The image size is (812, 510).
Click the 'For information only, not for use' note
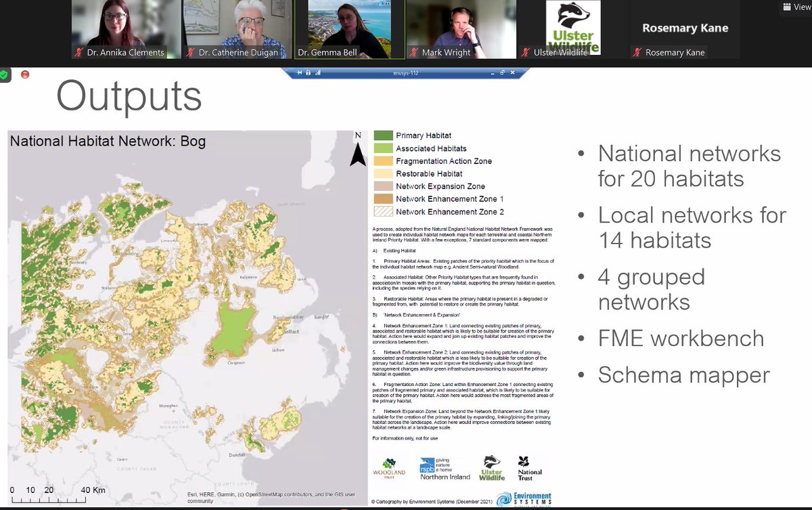405,438
